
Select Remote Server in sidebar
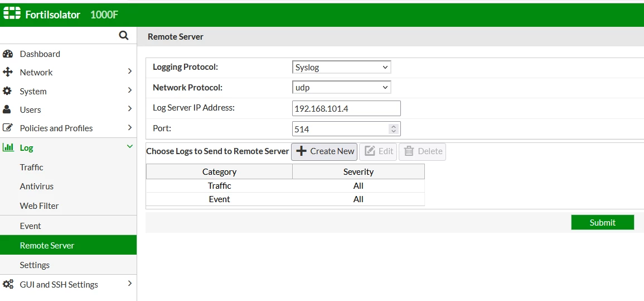(68, 245)
